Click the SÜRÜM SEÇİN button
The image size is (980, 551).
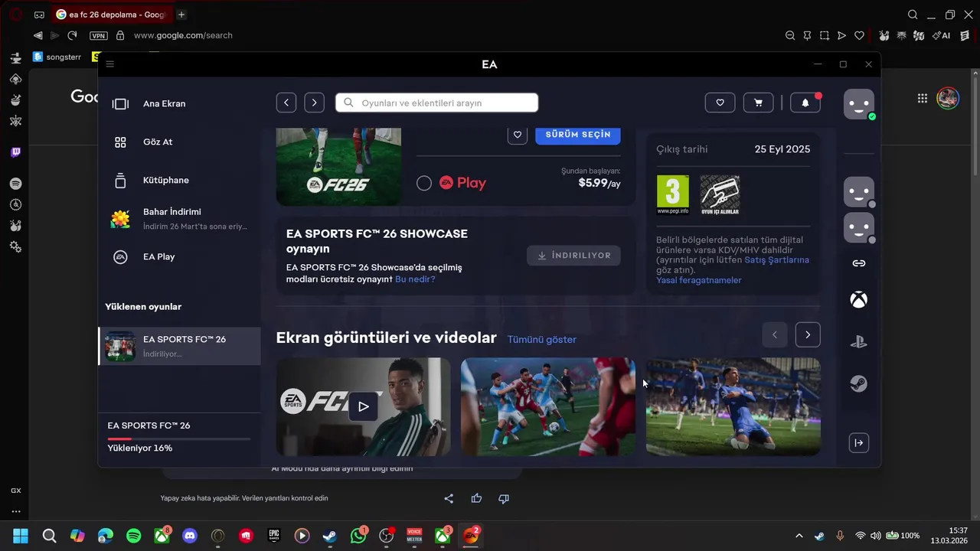578,134
